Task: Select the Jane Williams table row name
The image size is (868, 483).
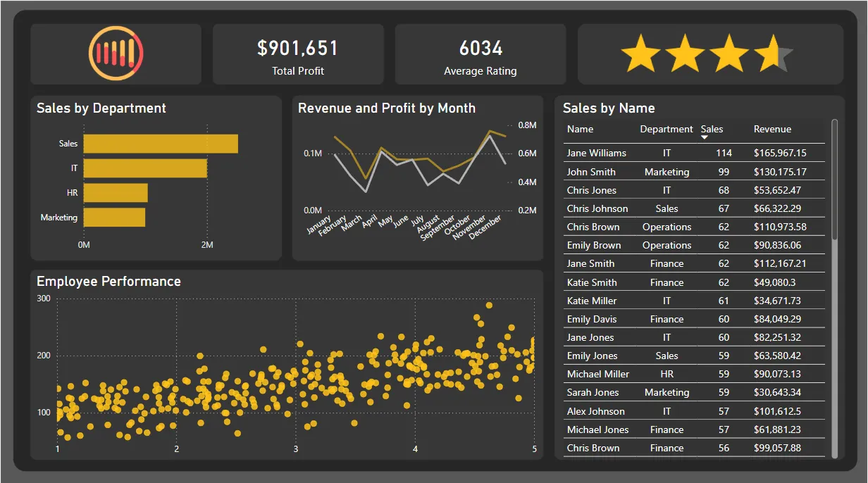Action: pos(597,153)
